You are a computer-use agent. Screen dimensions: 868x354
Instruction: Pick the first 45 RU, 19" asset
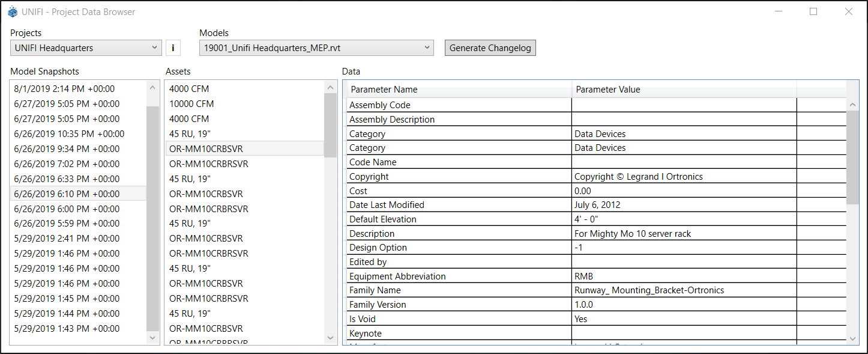pos(190,134)
